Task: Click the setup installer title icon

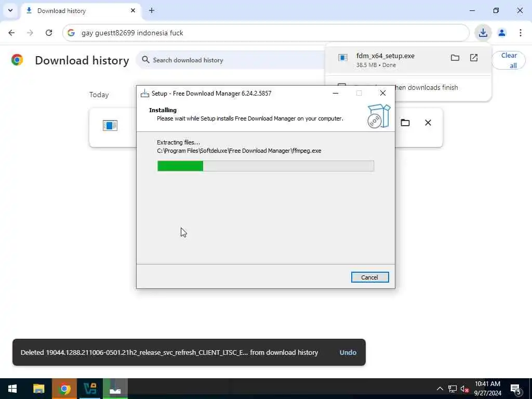Action: 145,94
